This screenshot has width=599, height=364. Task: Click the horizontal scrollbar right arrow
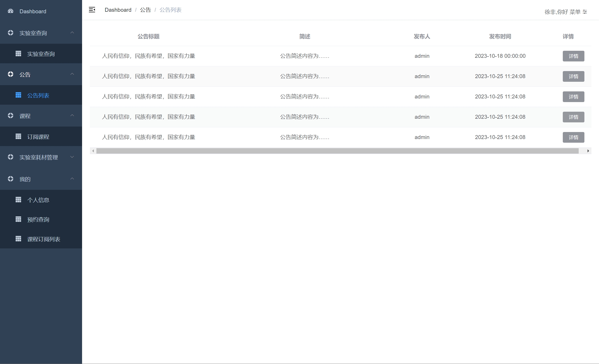(x=588, y=151)
